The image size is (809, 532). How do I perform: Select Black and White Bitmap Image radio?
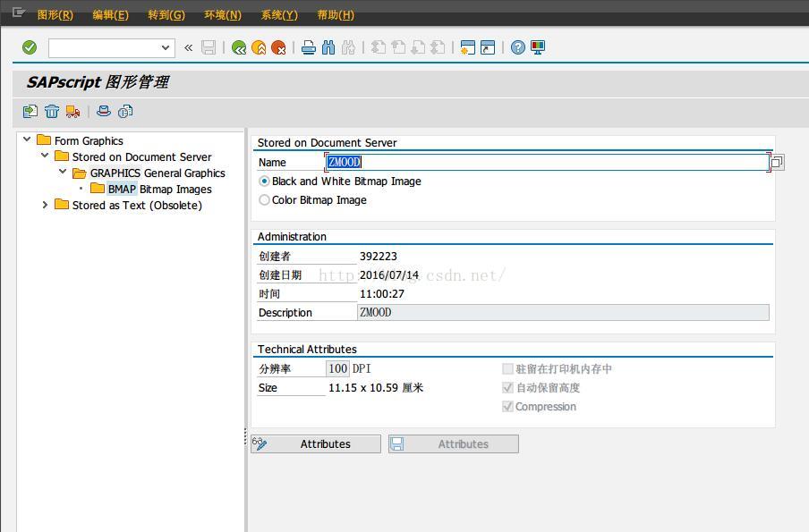264,182
